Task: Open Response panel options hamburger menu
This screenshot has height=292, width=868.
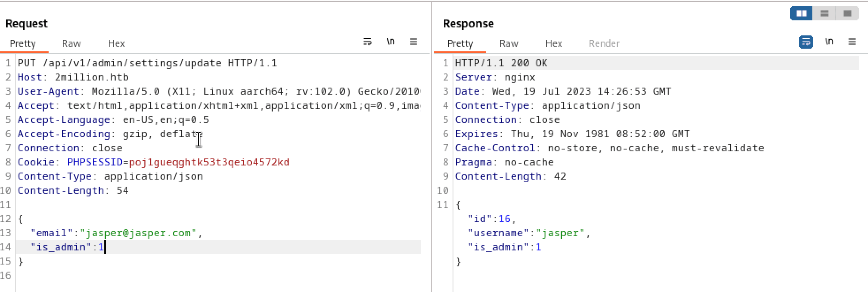Action: pos(852,42)
